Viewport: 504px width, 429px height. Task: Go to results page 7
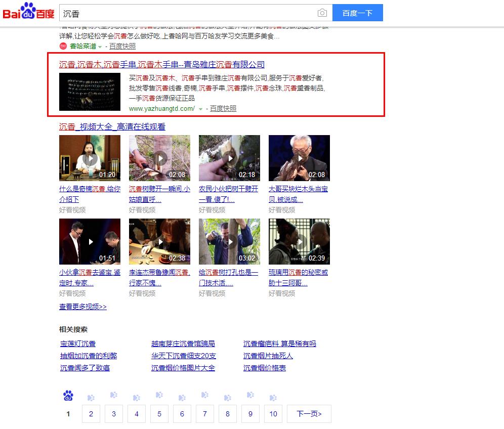tap(205, 414)
